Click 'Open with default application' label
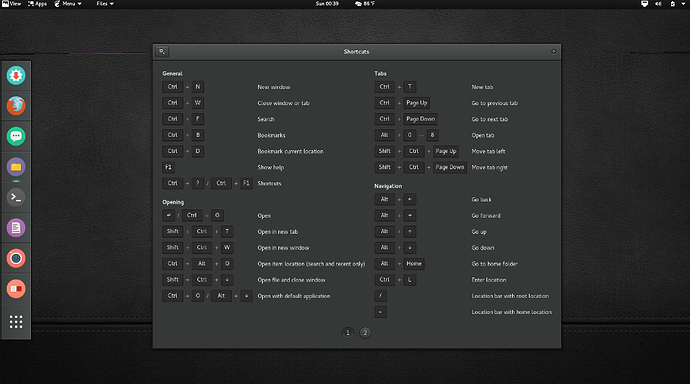The width and height of the screenshot is (690, 384). [x=294, y=296]
